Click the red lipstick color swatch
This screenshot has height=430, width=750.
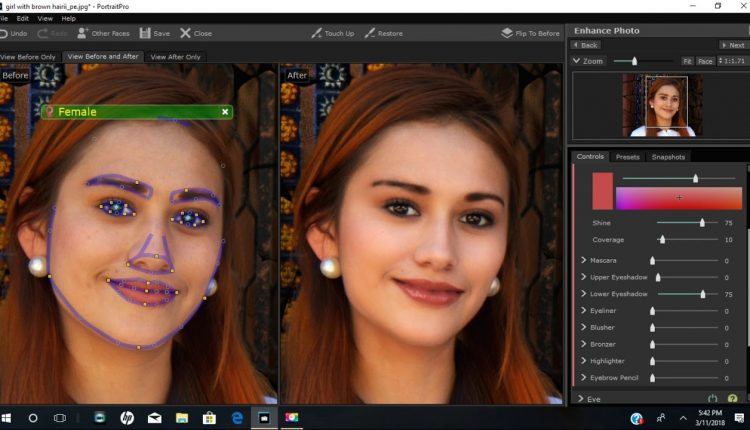pos(602,191)
